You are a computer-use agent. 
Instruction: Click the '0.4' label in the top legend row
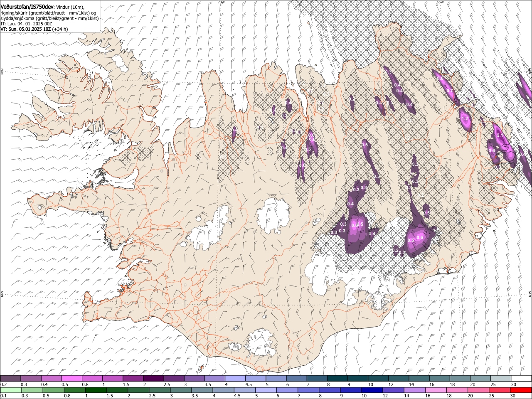coord(44,384)
